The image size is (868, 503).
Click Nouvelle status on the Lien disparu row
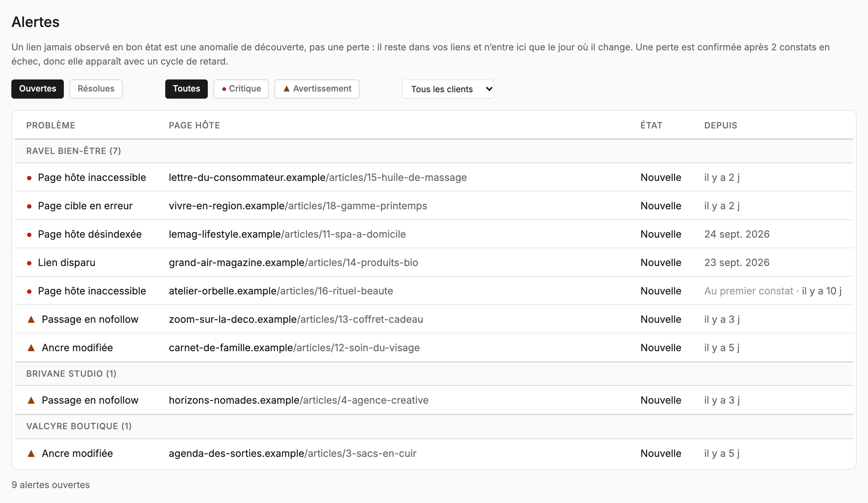(x=661, y=262)
